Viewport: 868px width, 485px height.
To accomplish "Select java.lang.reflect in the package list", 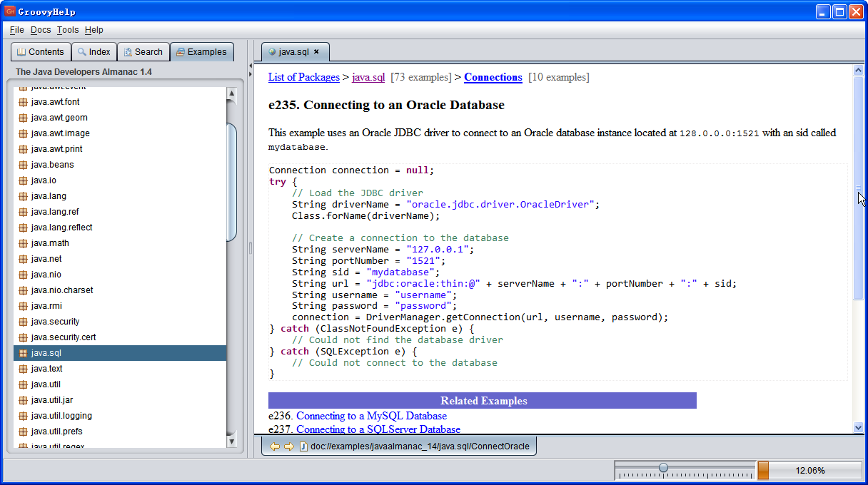I will 120,228.
